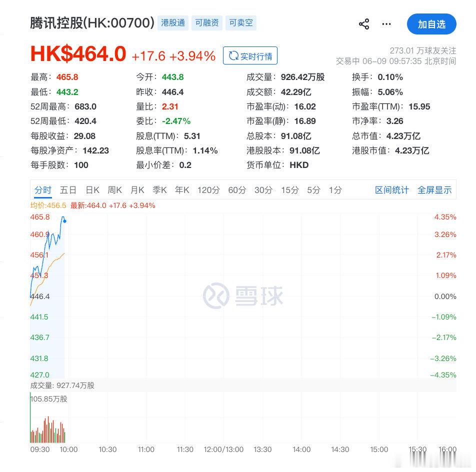
Task: Click the 10:30 time axis label
Action: 107,449
